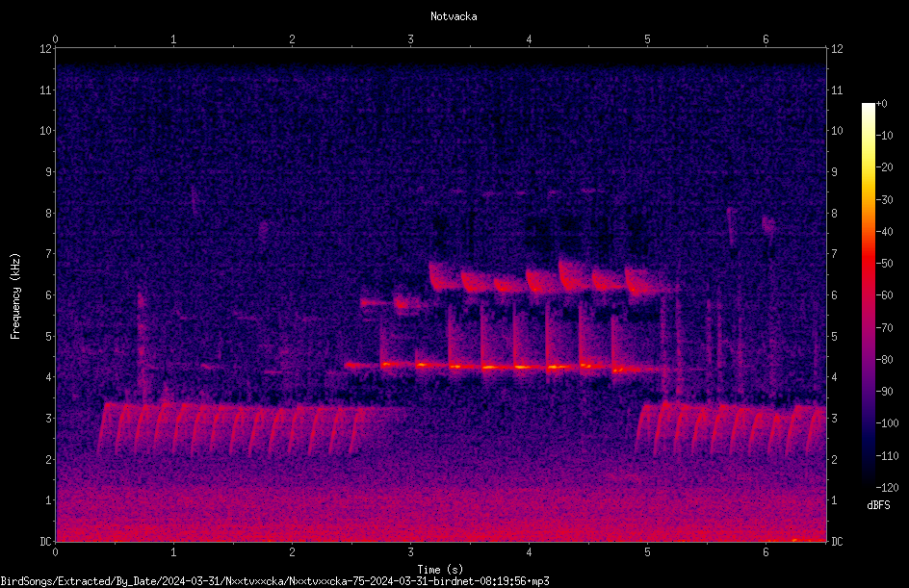Click the 5 second mark on top axis

click(647, 39)
